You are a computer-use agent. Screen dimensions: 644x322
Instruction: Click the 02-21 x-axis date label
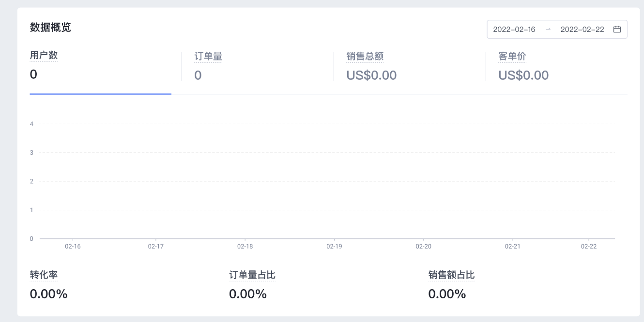[x=512, y=247]
